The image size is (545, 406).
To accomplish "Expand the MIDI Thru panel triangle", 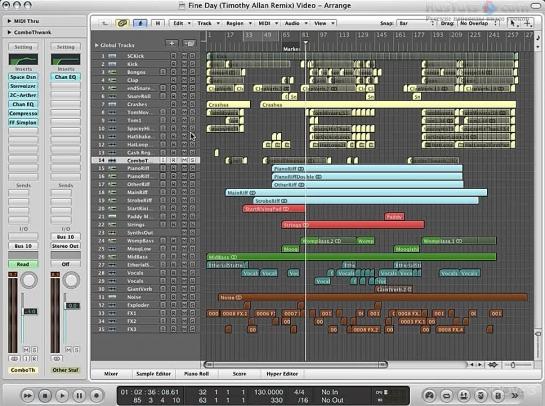I will tap(9, 21).
